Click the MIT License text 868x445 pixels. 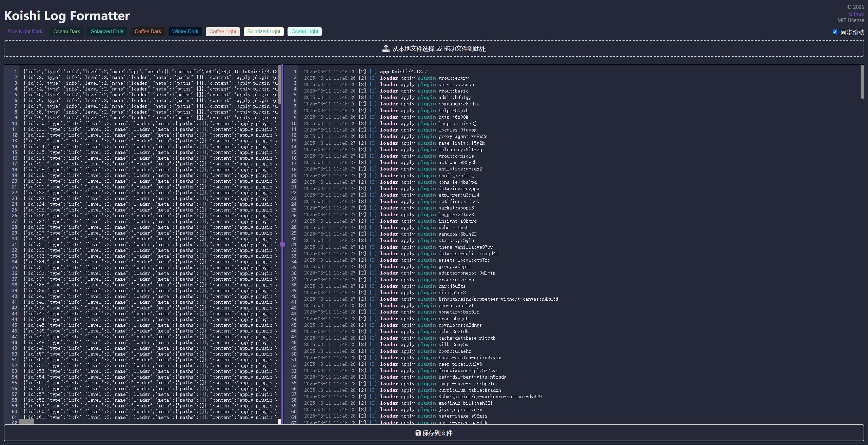tap(851, 20)
